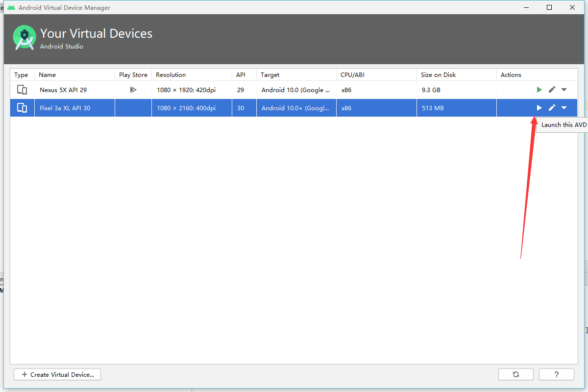Close the AVD Manager window
This screenshot has width=588, height=392.
[x=572, y=7]
